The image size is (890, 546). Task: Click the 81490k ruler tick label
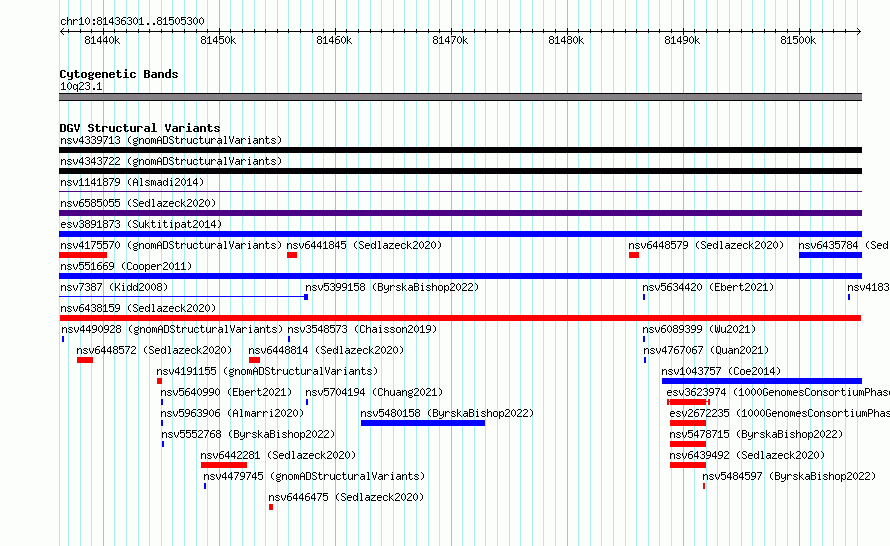[682, 40]
